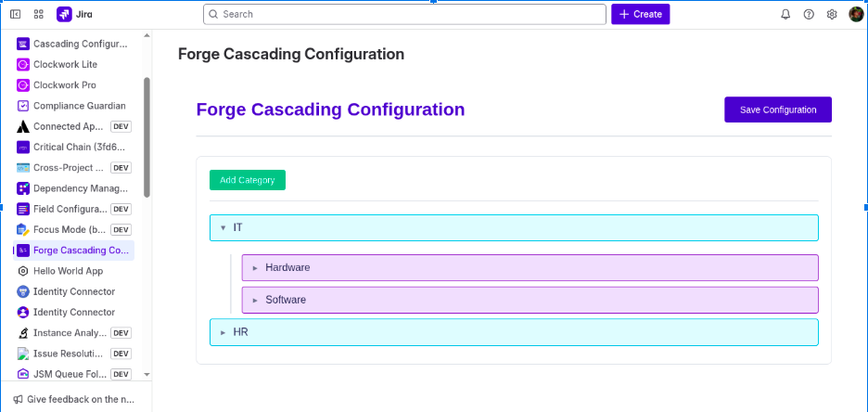Screen dimensions: 868x412
Task: Click the Clockwork Lite icon
Action: [22, 64]
